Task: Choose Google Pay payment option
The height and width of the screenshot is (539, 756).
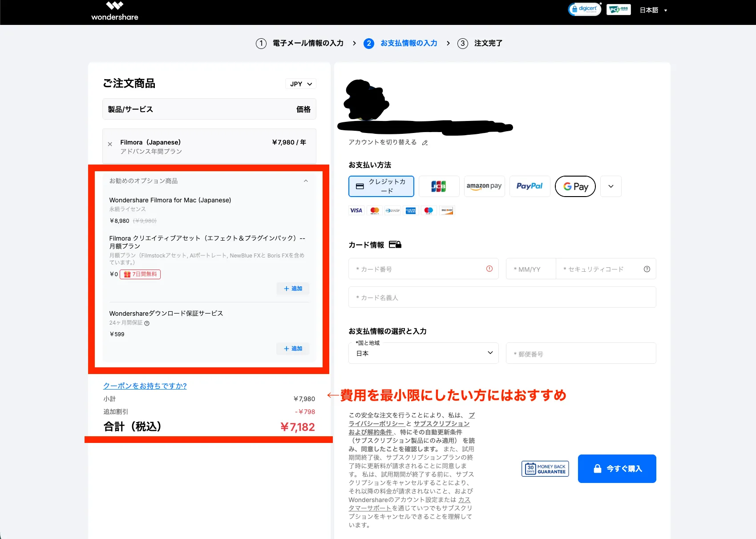Action: (x=575, y=186)
